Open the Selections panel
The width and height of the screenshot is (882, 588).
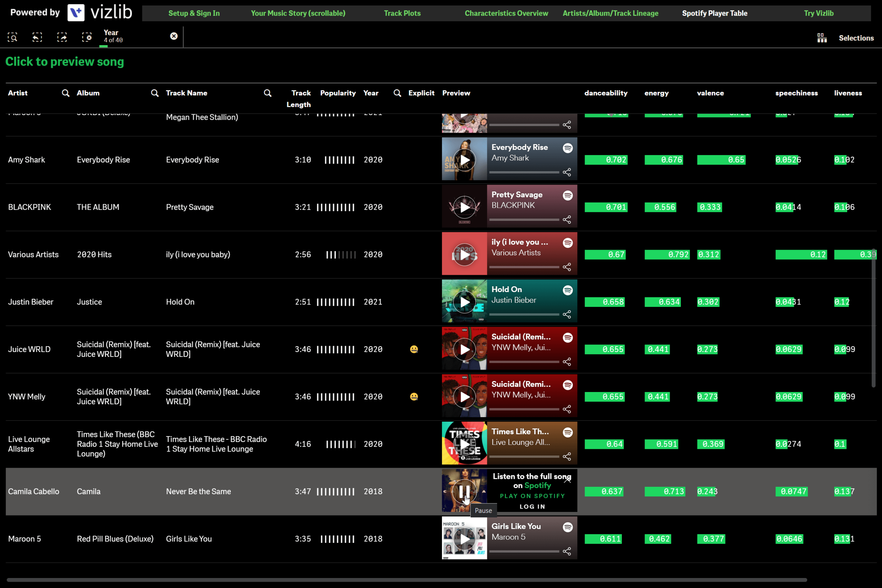(x=856, y=38)
